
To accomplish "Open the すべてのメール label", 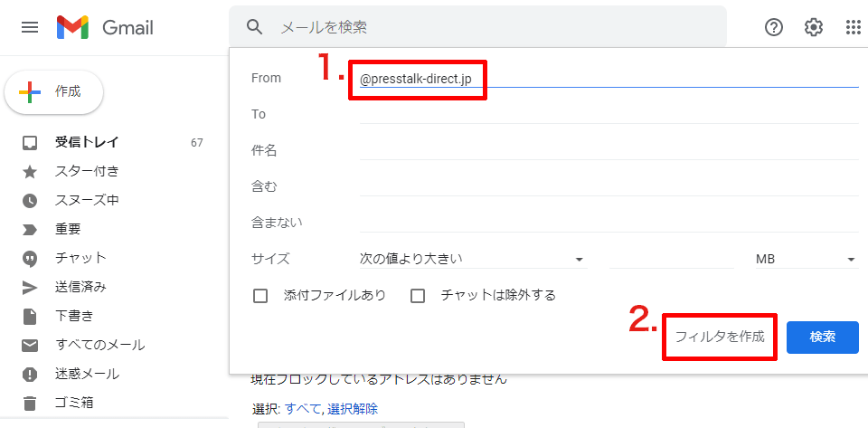I will pyautogui.click(x=100, y=345).
